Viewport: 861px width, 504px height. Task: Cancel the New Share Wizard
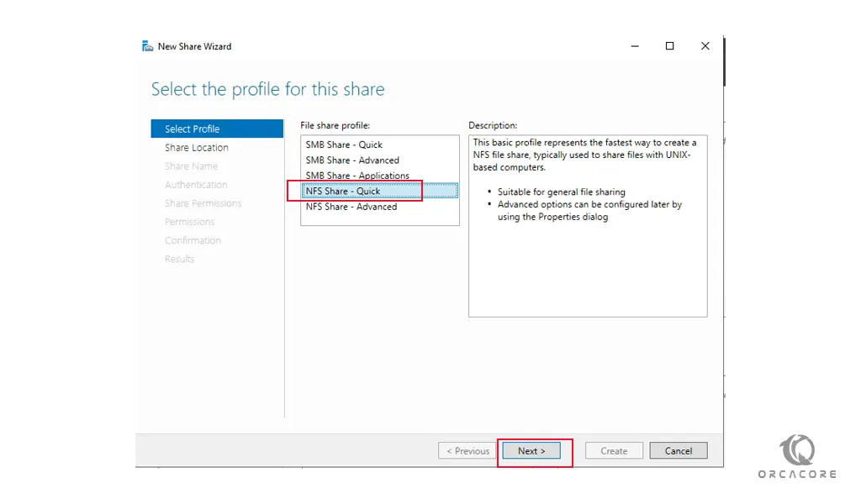pyautogui.click(x=679, y=451)
